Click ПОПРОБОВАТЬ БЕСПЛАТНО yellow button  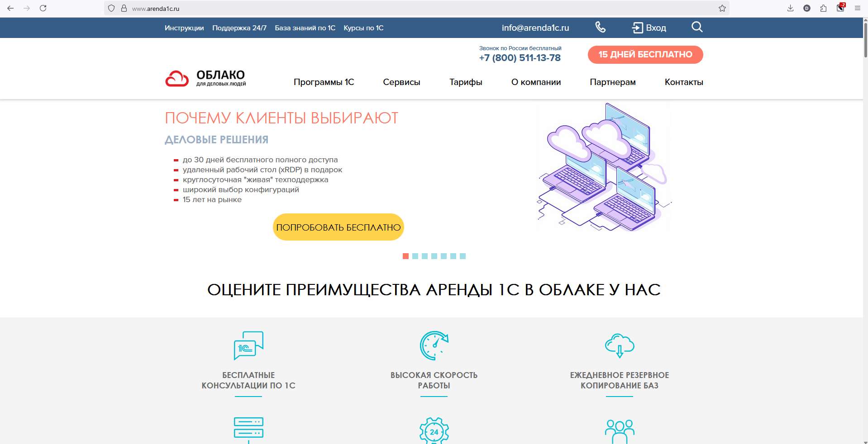click(338, 227)
